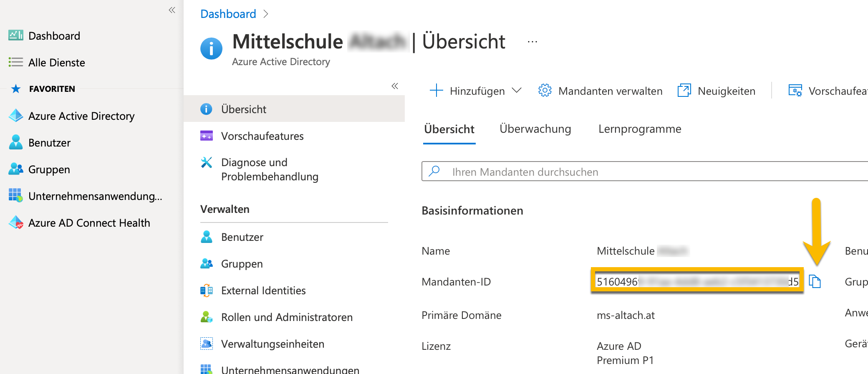Expand the Hinzufügen dropdown
This screenshot has height=374, width=868.
click(517, 91)
